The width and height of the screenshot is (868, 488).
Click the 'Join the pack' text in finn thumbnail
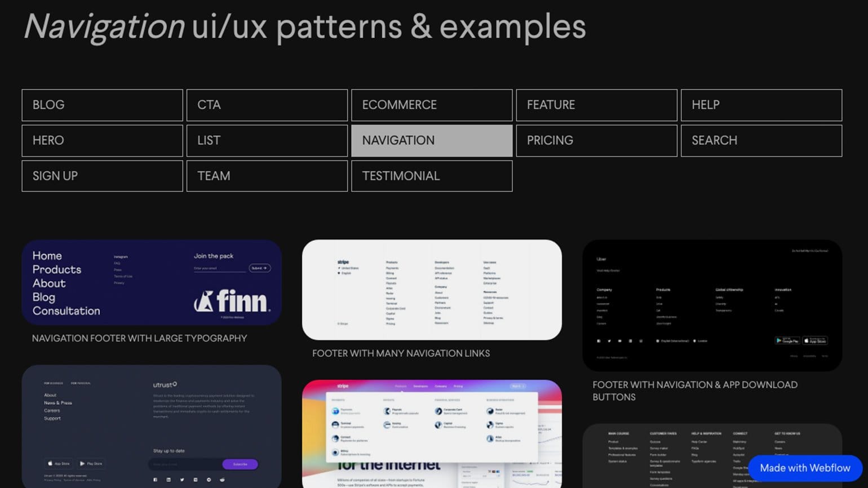tap(213, 256)
